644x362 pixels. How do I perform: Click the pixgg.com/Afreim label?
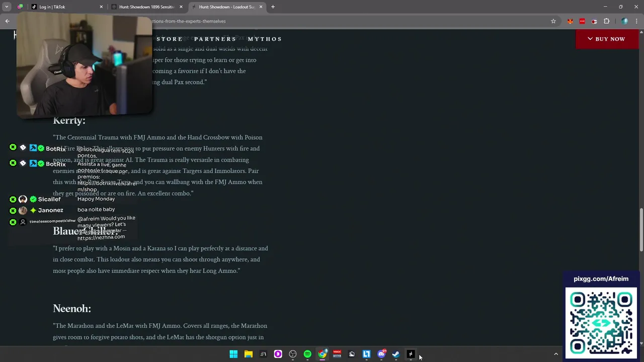[601, 279]
